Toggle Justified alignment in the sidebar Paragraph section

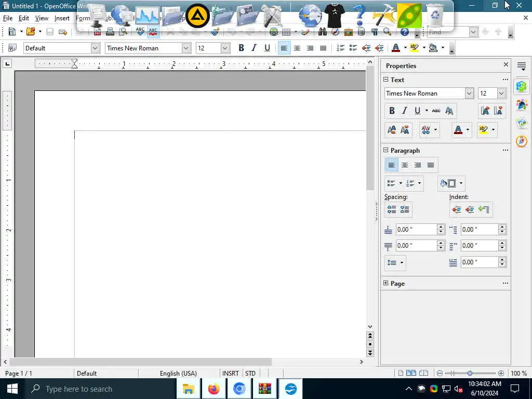point(431,165)
